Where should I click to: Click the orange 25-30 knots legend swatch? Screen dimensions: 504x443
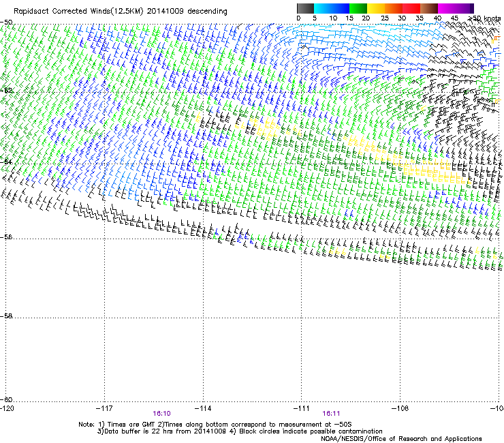tap(394, 8)
